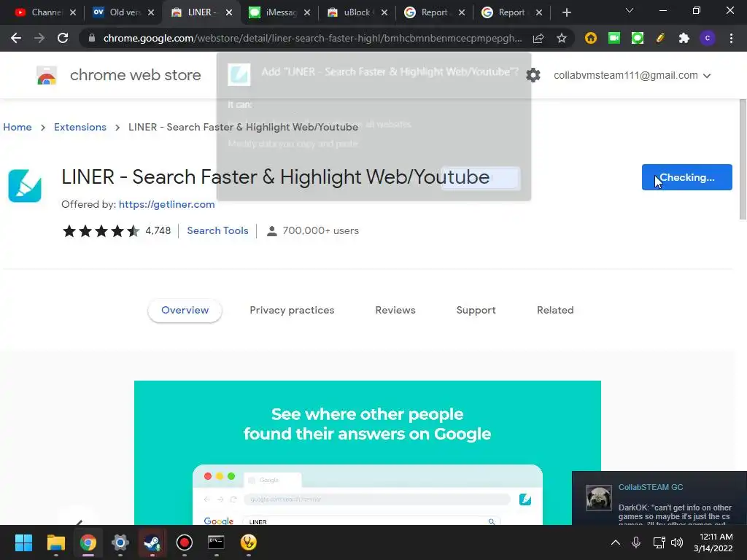Open the terminal from taskbar
747x560 pixels.
pyautogui.click(x=216, y=542)
